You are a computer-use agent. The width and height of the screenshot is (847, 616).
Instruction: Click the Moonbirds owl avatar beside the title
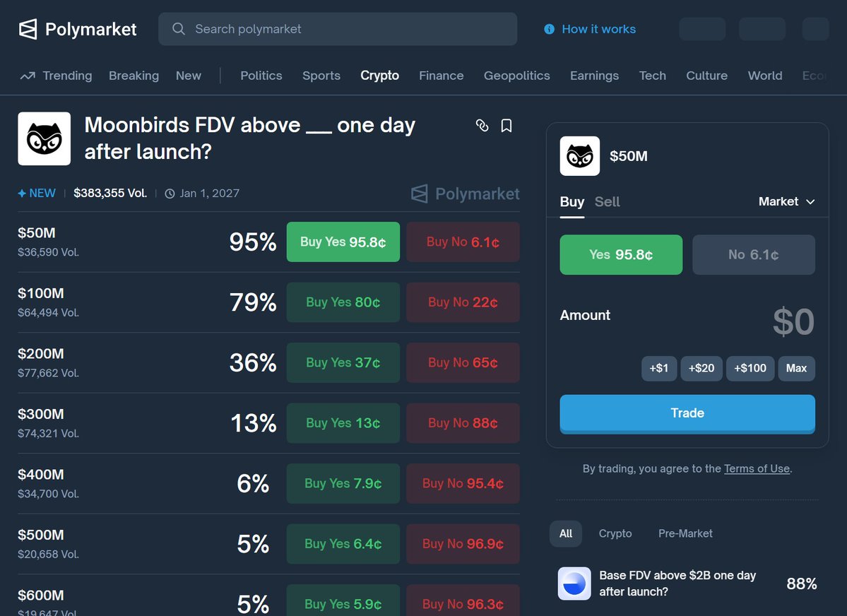(45, 138)
